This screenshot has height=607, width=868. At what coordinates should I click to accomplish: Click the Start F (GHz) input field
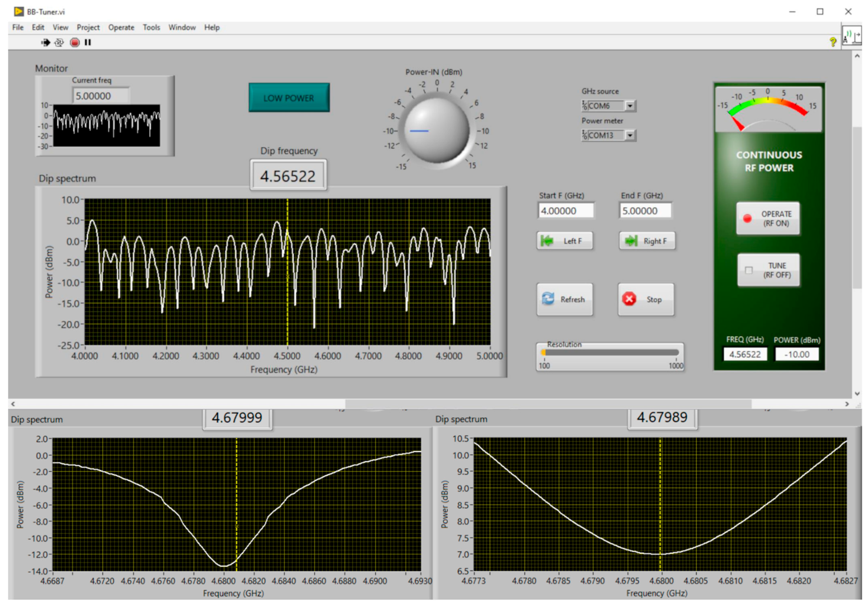tap(566, 211)
